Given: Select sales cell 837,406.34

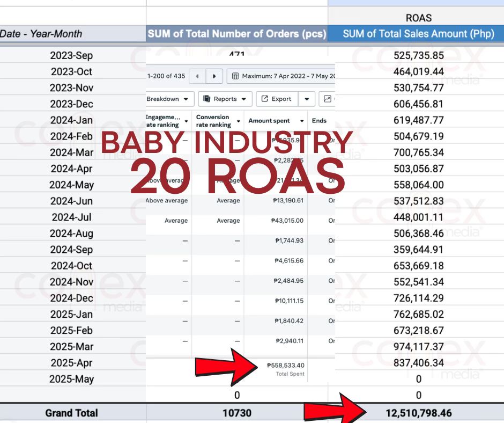Looking at the screenshot, I should (x=419, y=363).
